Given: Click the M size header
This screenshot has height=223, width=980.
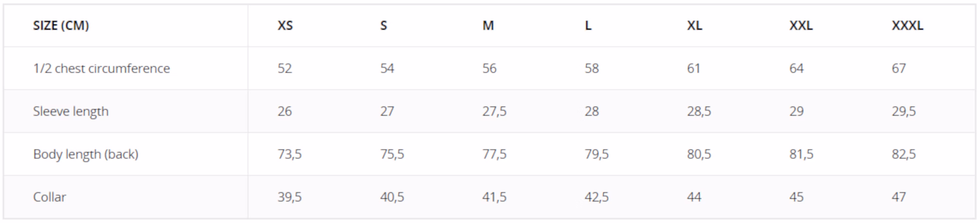Looking at the screenshot, I should tap(488, 26).
